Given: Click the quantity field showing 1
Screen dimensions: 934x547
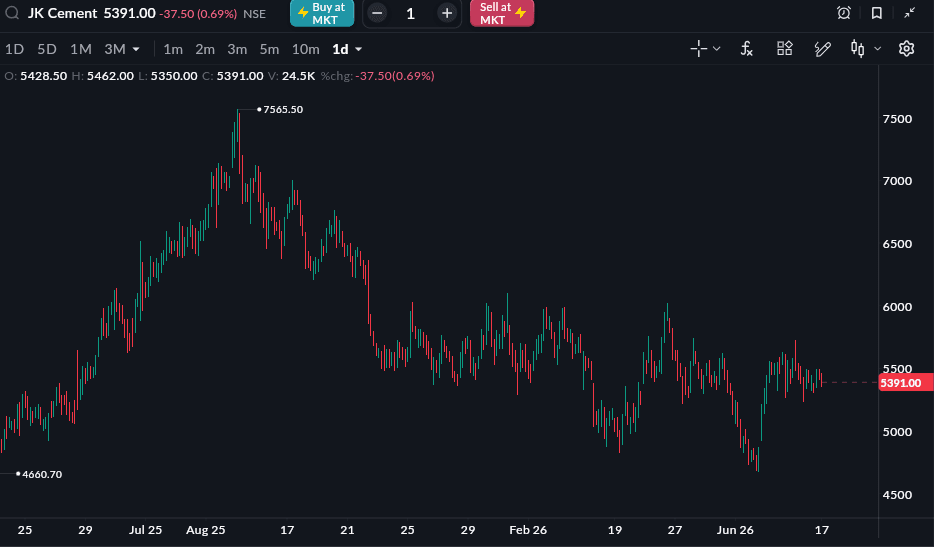Looking at the screenshot, I should pyautogui.click(x=410, y=13).
